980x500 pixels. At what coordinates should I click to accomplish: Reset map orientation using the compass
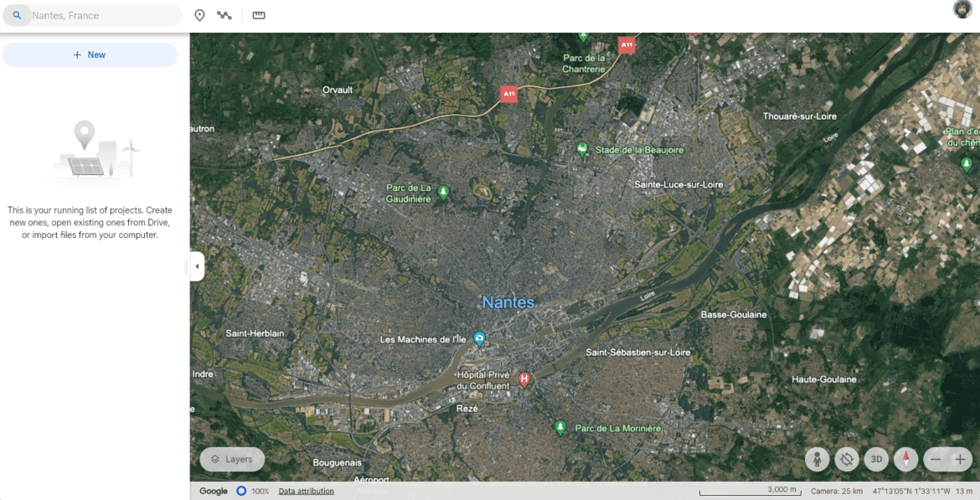pos(905,459)
